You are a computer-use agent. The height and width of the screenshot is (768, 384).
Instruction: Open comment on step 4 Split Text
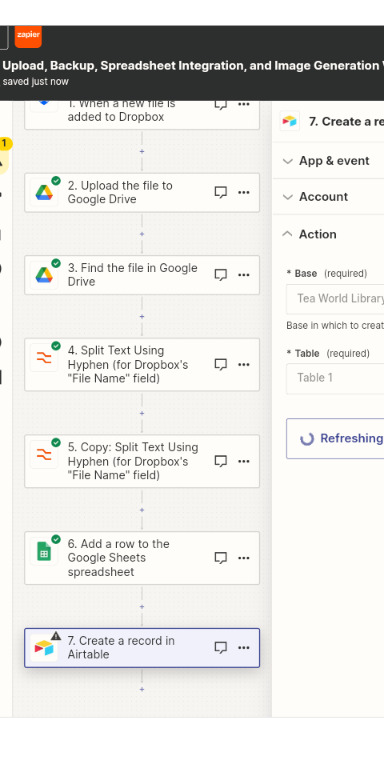tap(221, 364)
